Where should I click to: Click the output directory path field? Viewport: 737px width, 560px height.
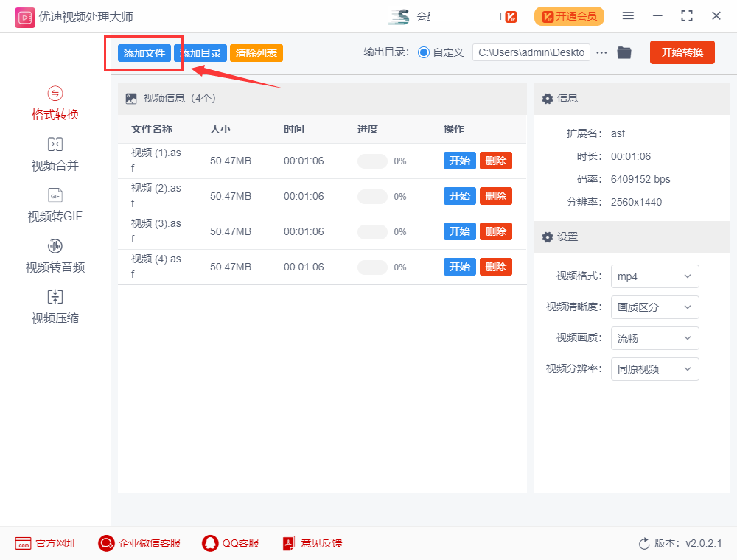click(x=531, y=52)
